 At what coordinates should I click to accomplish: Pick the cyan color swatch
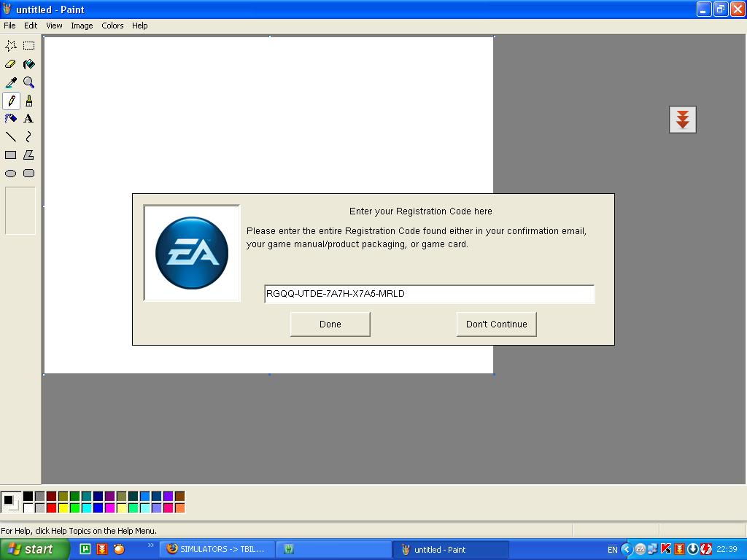(x=86, y=508)
